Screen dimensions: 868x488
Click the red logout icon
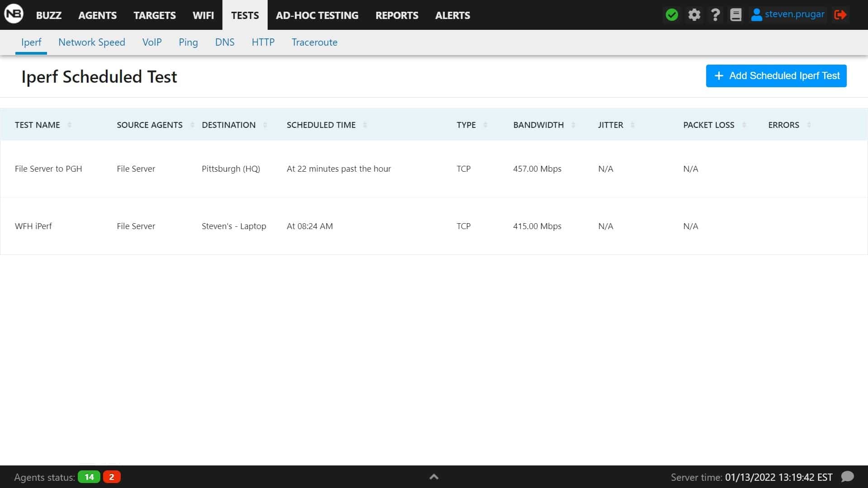click(840, 15)
